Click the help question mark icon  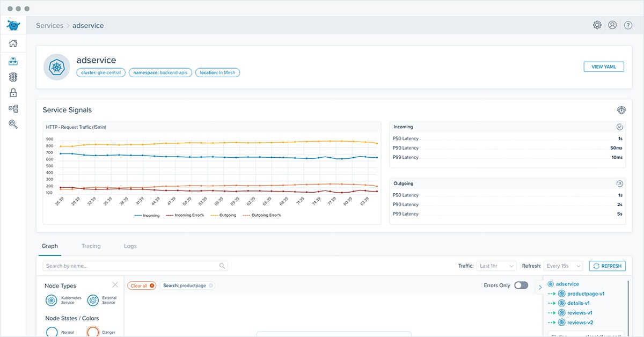pyautogui.click(x=628, y=25)
